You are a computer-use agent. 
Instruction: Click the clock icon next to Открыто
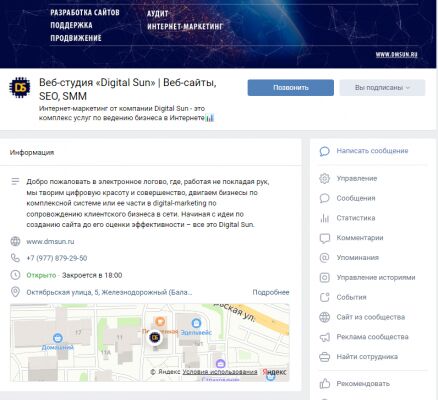pos(15,275)
